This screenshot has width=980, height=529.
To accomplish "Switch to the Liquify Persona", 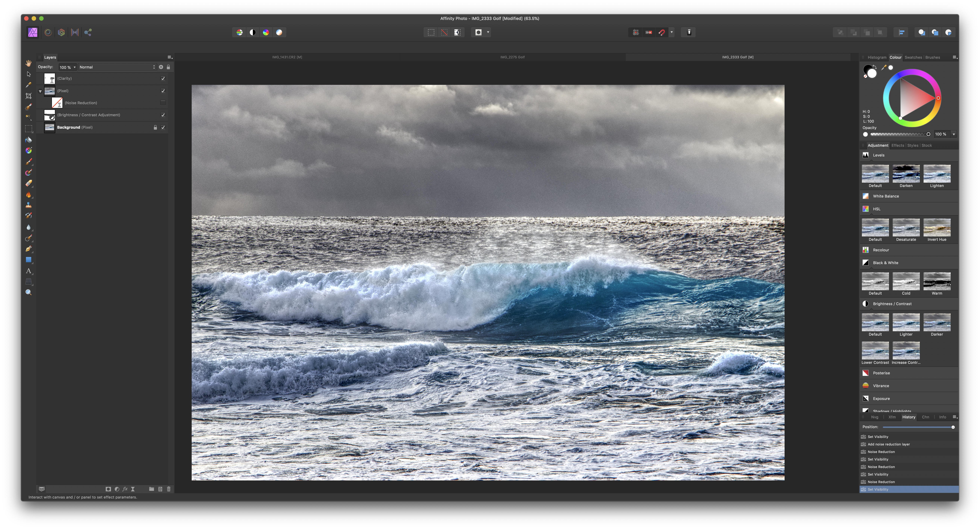I will click(x=48, y=32).
